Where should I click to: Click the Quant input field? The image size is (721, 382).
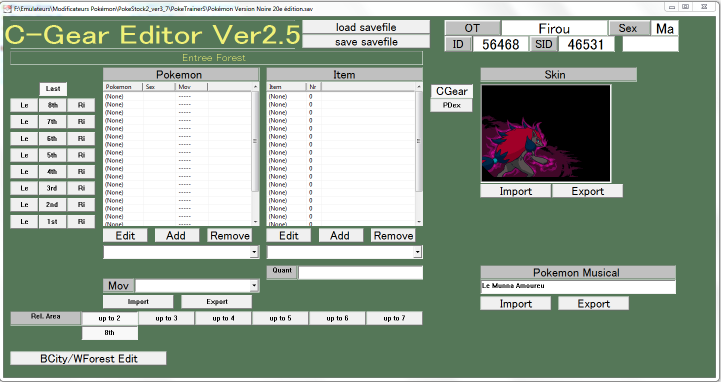coord(360,273)
